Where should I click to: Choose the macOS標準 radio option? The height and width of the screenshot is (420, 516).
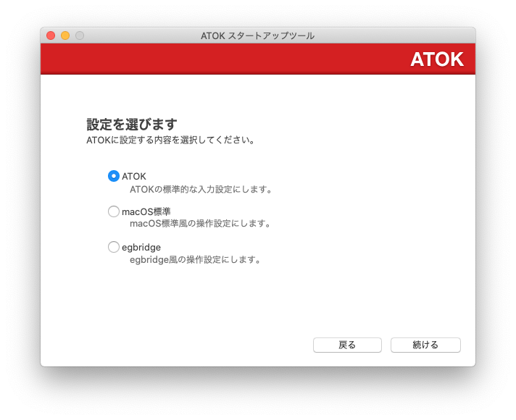tap(114, 211)
